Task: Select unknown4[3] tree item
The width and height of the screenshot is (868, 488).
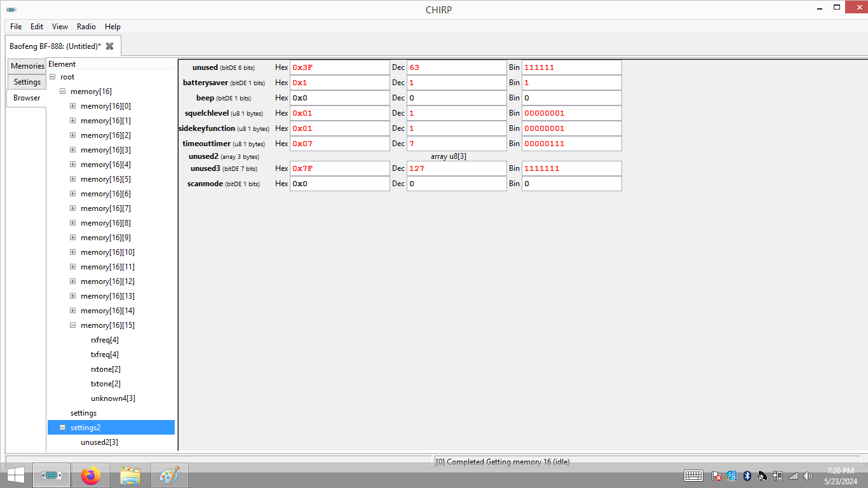Action: tap(113, 398)
